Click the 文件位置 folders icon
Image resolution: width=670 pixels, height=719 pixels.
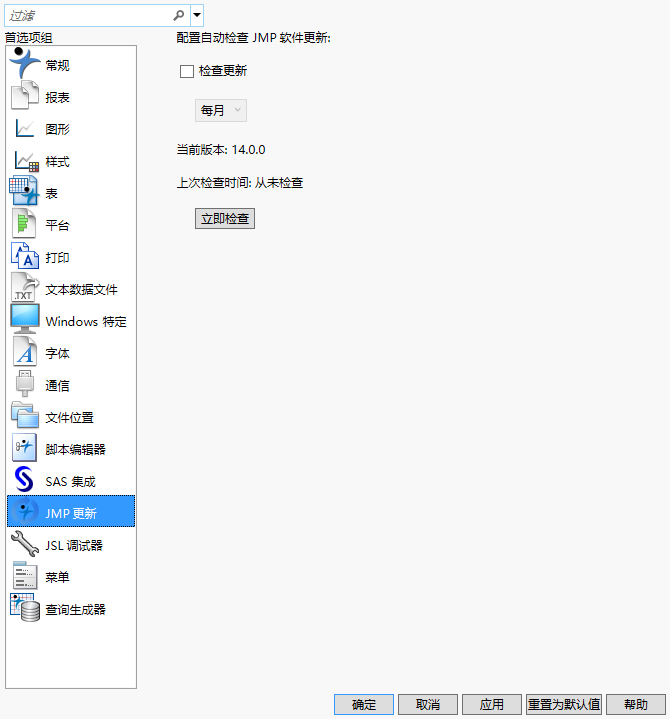(25, 415)
